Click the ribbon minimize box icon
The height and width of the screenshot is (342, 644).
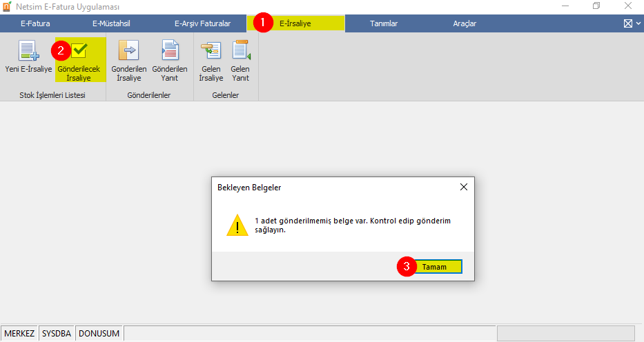pos(628,23)
